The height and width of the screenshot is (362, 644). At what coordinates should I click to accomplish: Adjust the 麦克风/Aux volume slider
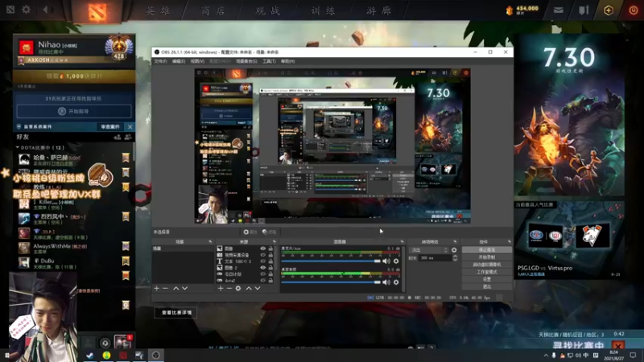click(x=331, y=261)
